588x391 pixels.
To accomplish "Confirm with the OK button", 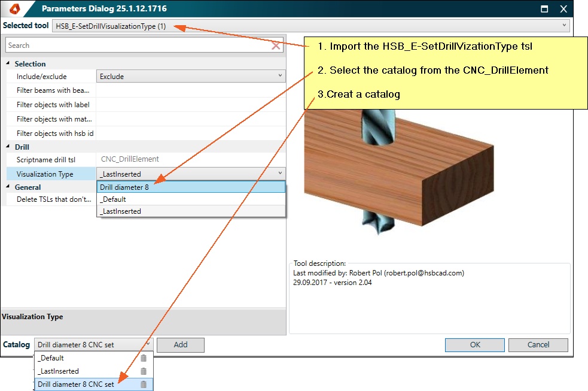I will pos(475,345).
